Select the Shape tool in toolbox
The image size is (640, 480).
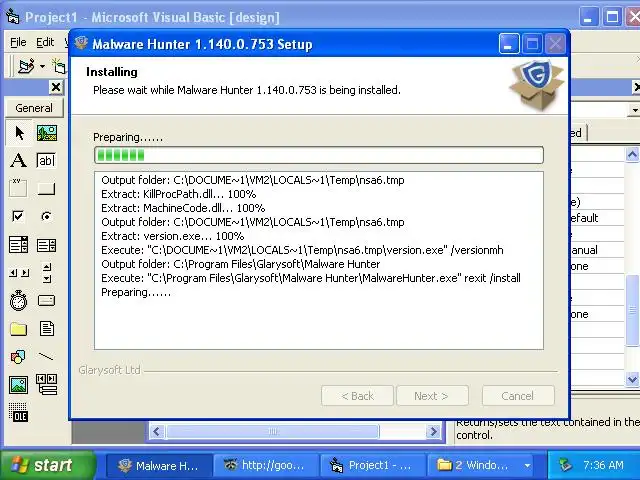tap(19, 357)
